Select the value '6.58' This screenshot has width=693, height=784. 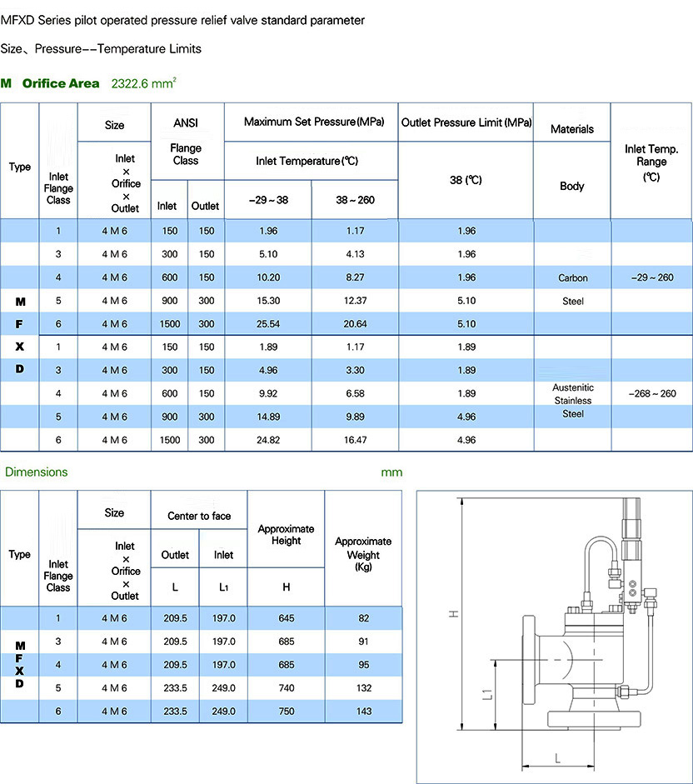pyautogui.click(x=355, y=393)
